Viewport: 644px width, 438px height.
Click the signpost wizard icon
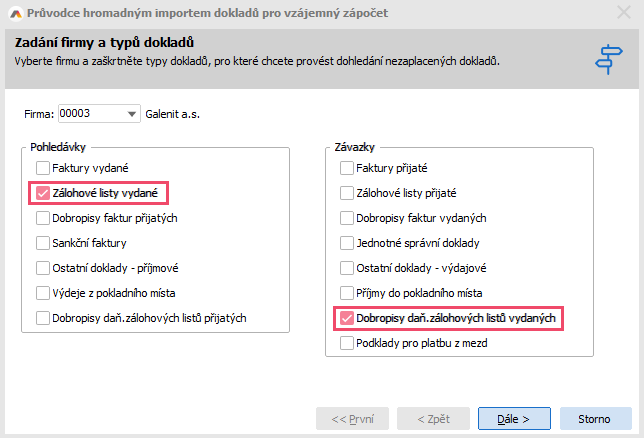pos(607,58)
